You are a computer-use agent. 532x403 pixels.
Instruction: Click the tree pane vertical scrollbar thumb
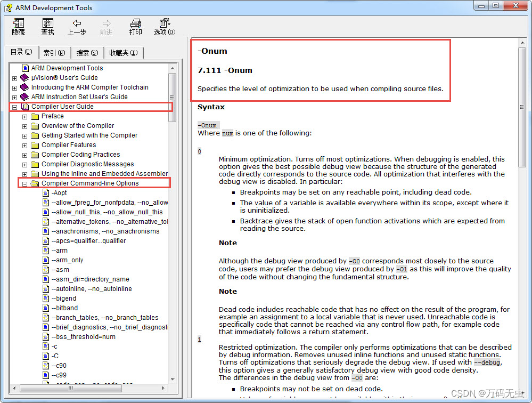pos(173,98)
